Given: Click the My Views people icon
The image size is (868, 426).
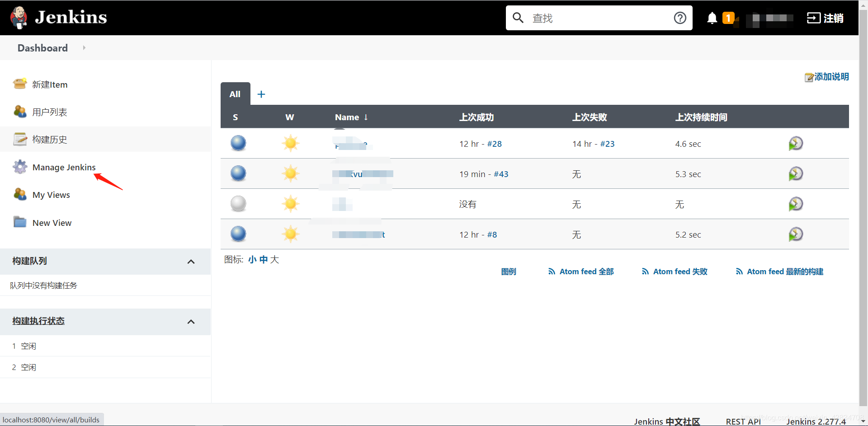Looking at the screenshot, I should click(x=20, y=194).
